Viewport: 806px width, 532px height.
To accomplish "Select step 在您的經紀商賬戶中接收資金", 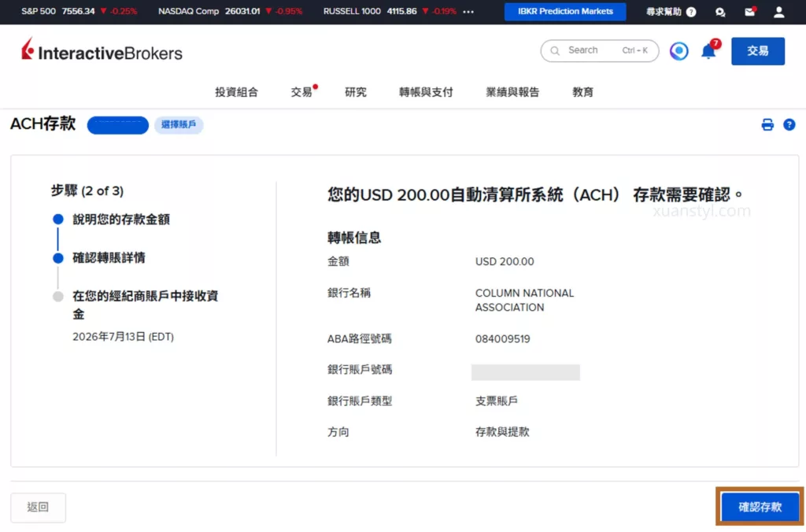I will point(145,305).
